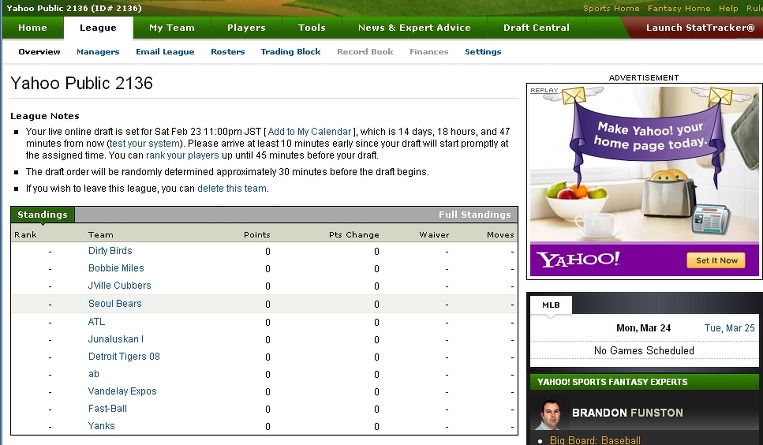Click Sports Home link
The height and width of the screenshot is (445, 763).
[x=611, y=8]
